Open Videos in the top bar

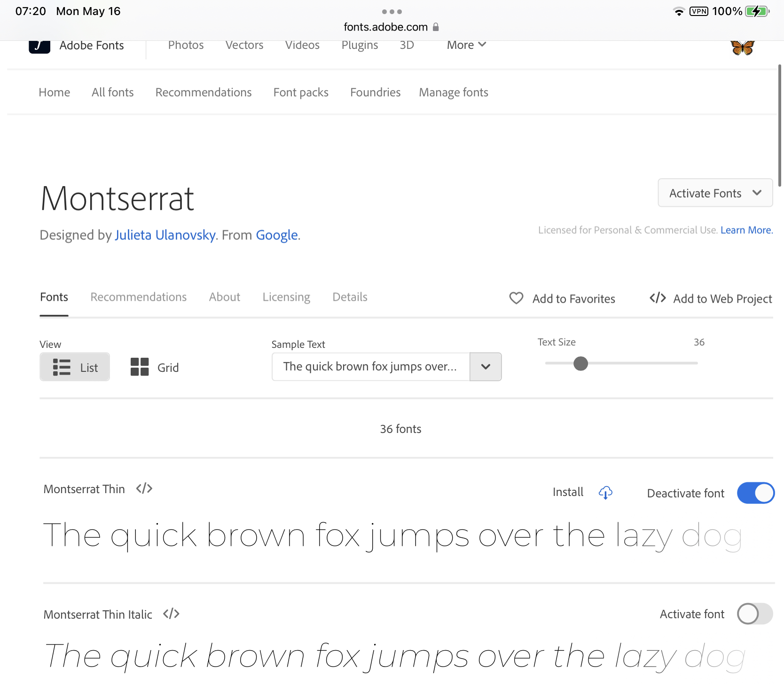pyautogui.click(x=302, y=45)
